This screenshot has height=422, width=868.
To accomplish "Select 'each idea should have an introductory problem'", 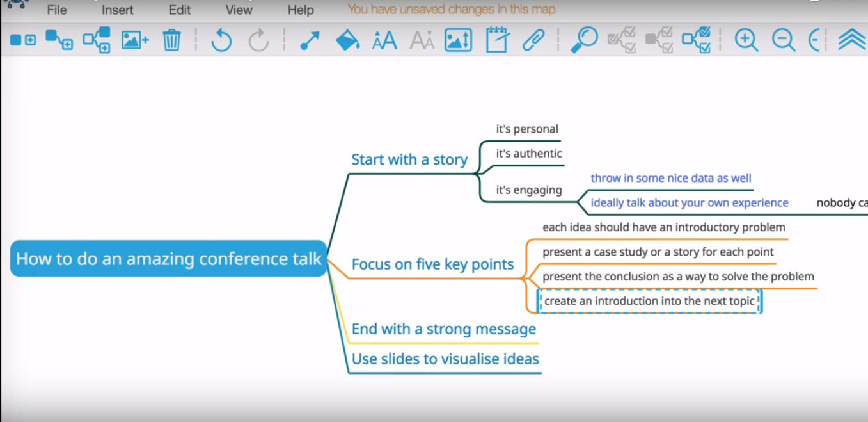I will (x=664, y=227).
